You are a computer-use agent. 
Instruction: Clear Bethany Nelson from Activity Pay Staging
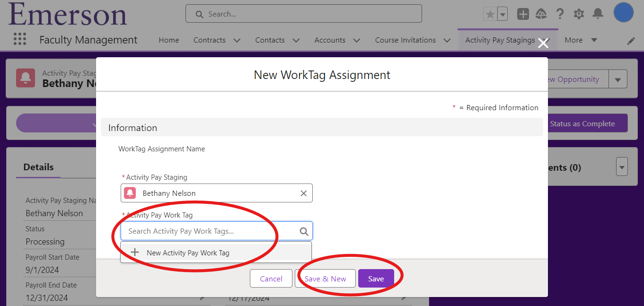pos(304,193)
